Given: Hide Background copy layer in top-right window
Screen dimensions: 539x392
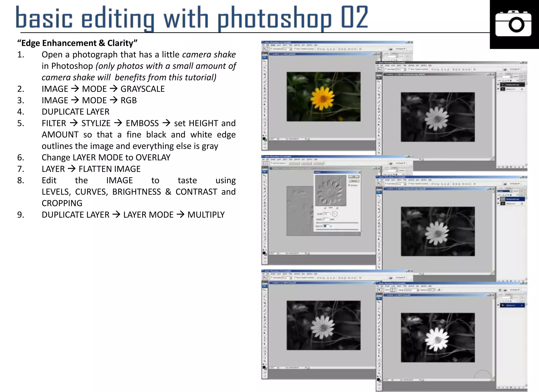Looking at the screenshot, I should tap(498, 84).
